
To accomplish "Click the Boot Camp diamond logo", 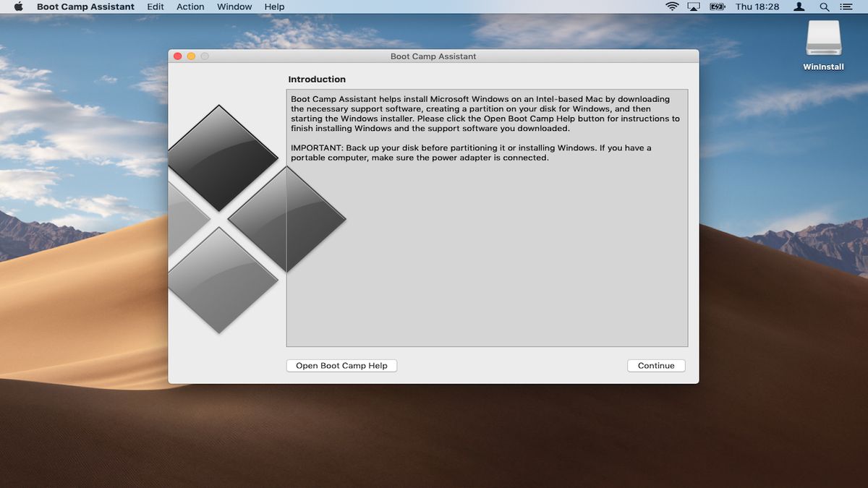I will click(x=257, y=219).
